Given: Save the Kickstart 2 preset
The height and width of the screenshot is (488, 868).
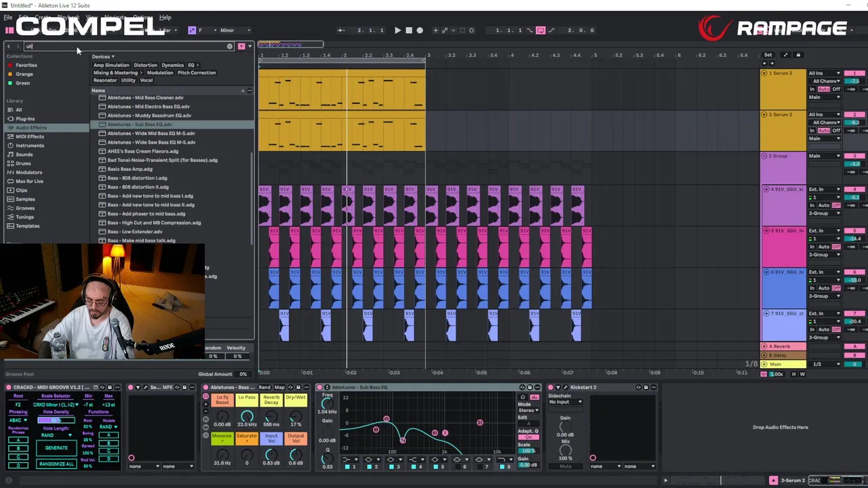Looking at the screenshot, I should click(x=646, y=388).
